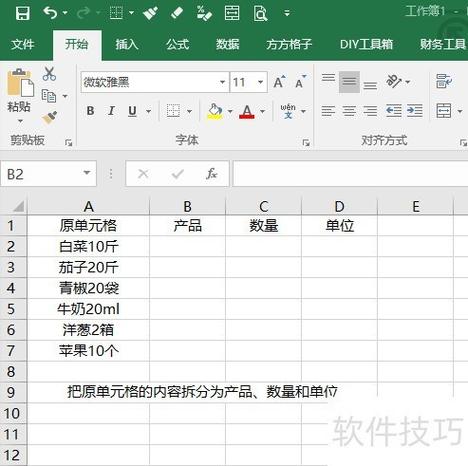Toggle Italic formatting
The image size is (468, 466).
(111, 111)
